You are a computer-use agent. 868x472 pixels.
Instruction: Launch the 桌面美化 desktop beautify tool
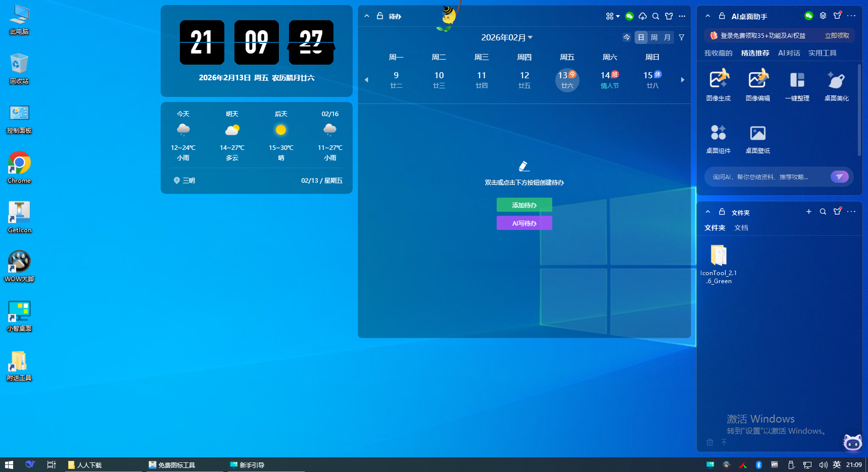point(836,80)
